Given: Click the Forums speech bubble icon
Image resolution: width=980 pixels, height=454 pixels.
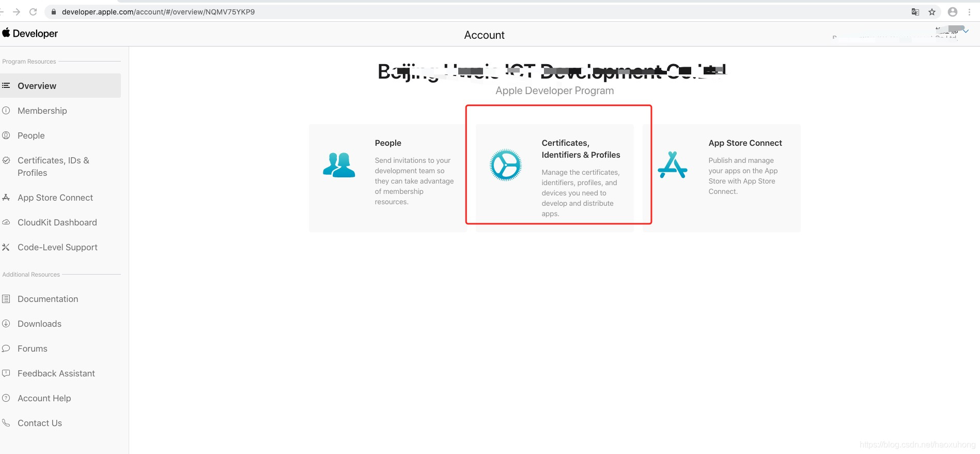Looking at the screenshot, I should click(6, 349).
